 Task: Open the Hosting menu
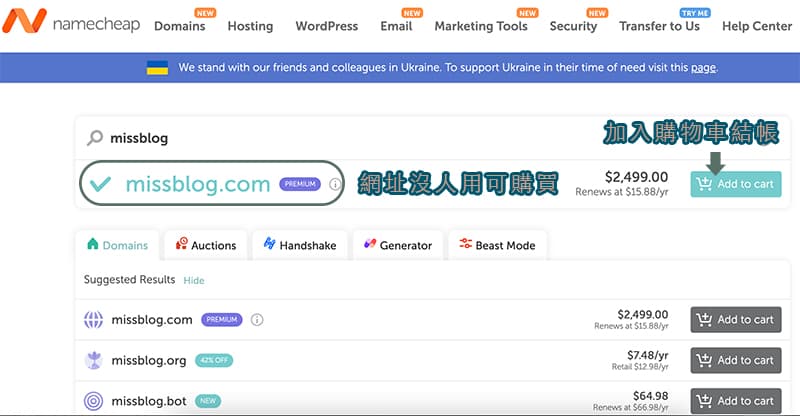coord(250,26)
